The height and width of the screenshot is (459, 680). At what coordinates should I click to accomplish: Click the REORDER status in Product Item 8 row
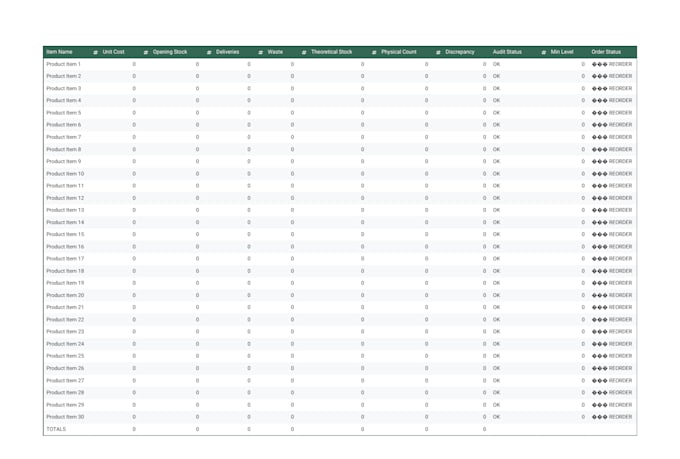(x=612, y=149)
